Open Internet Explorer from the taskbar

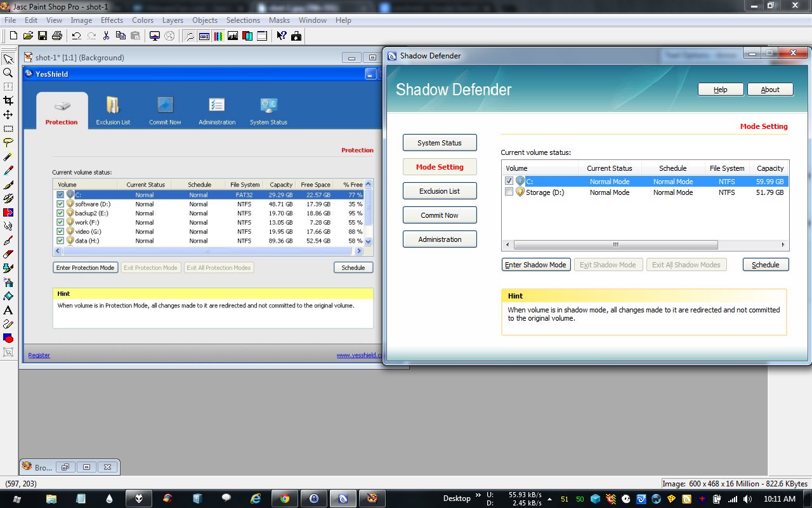(256, 498)
